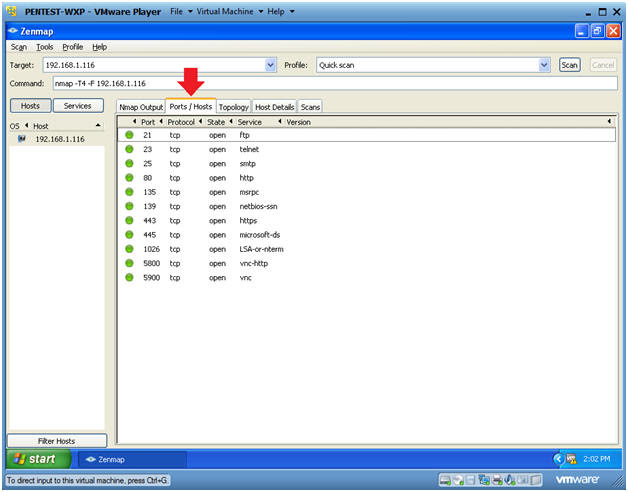
Task: Sort host list by Host column header
Action: (40, 126)
